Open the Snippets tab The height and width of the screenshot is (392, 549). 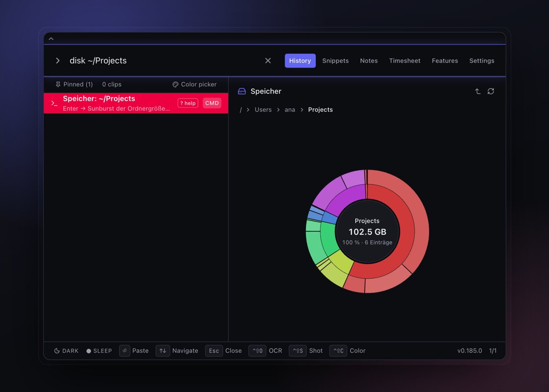(x=335, y=61)
